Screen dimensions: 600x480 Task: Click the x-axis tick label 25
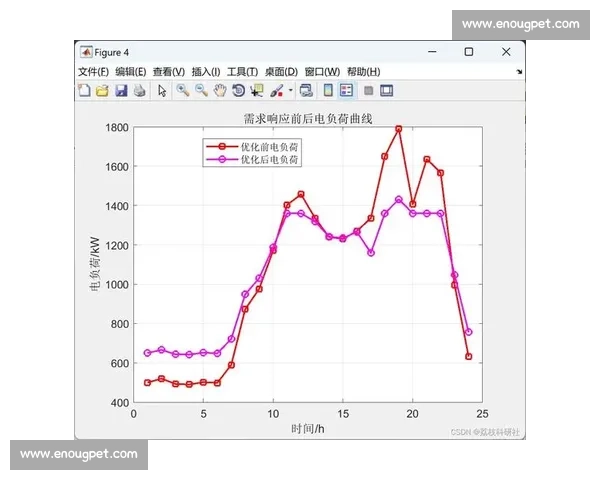[x=482, y=414]
